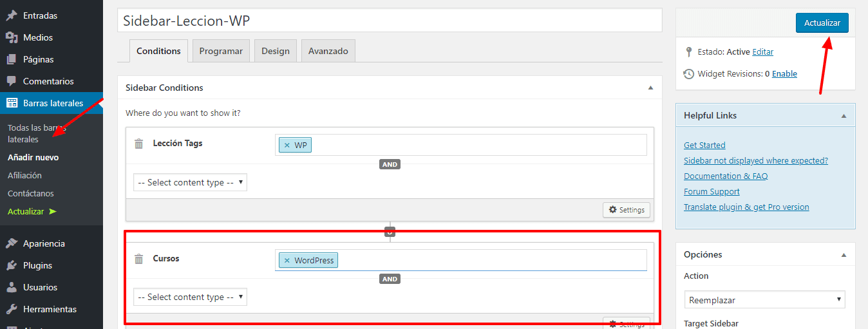Delete the Cursos condition with trash icon
The width and height of the screenshot is (868, 329).
tap(138, 259)
